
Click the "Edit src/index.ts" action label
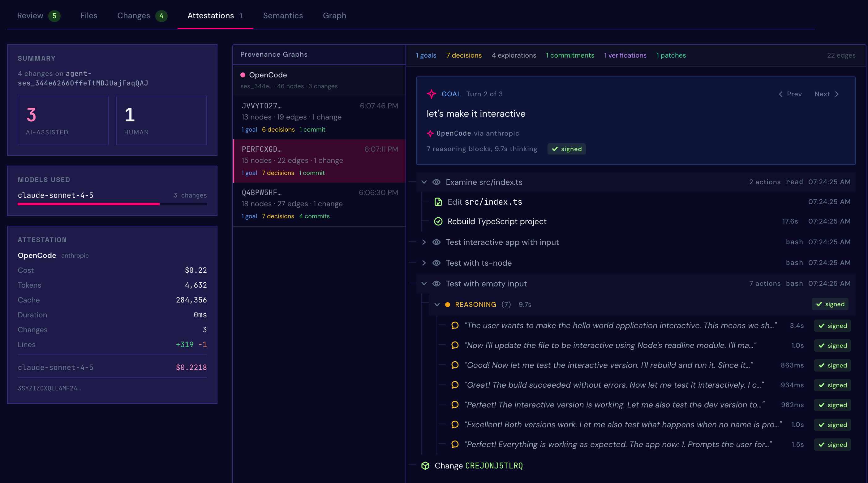point(485,202)
